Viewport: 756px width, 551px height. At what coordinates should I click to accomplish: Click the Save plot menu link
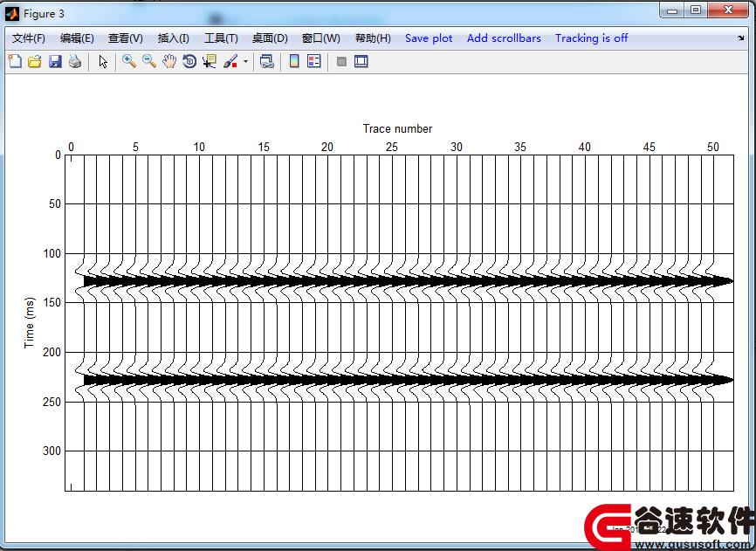click(429, 38)
